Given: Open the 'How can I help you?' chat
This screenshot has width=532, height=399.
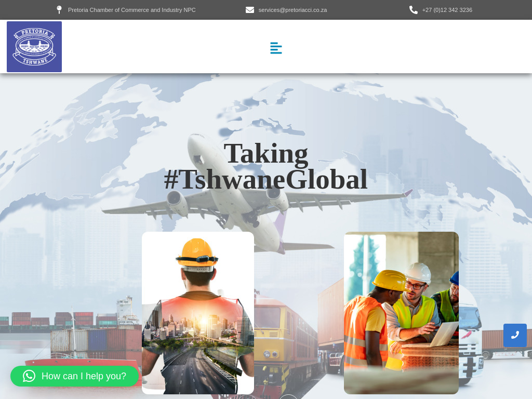Looking at the screenshot, I should click(x=83, y=376).
